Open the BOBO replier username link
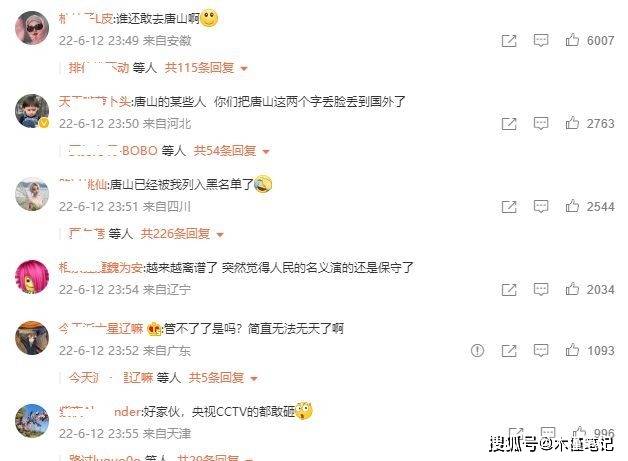The height and width of the screenshot is (461, 628). [113, 151]
